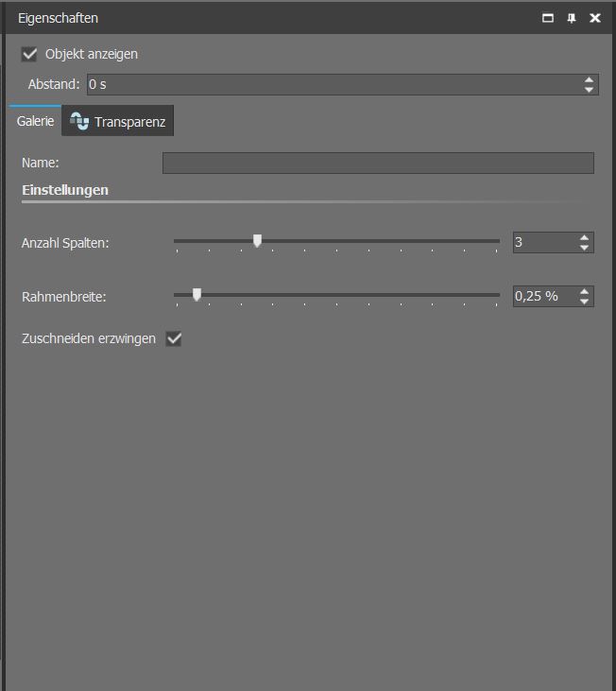616x691 pixels.
Task: Increase the Abstand value with up arrow
Action: [x=590, y=80]
